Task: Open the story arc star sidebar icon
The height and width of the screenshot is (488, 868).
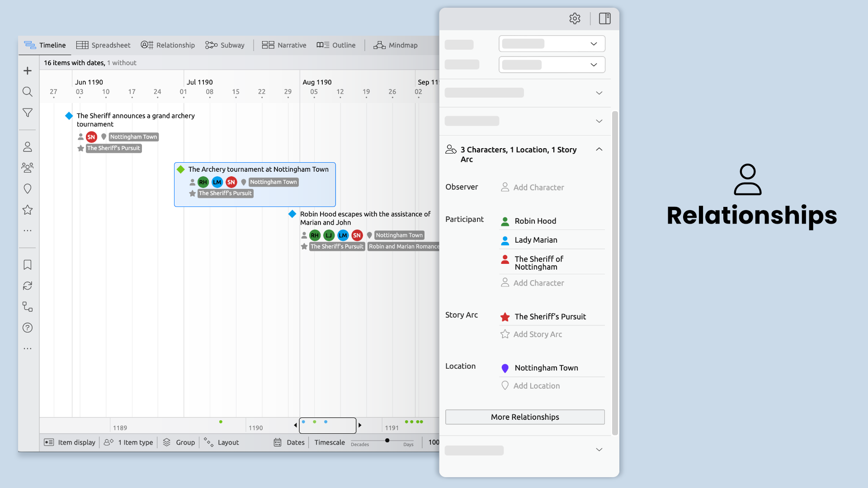Action: 28,210
